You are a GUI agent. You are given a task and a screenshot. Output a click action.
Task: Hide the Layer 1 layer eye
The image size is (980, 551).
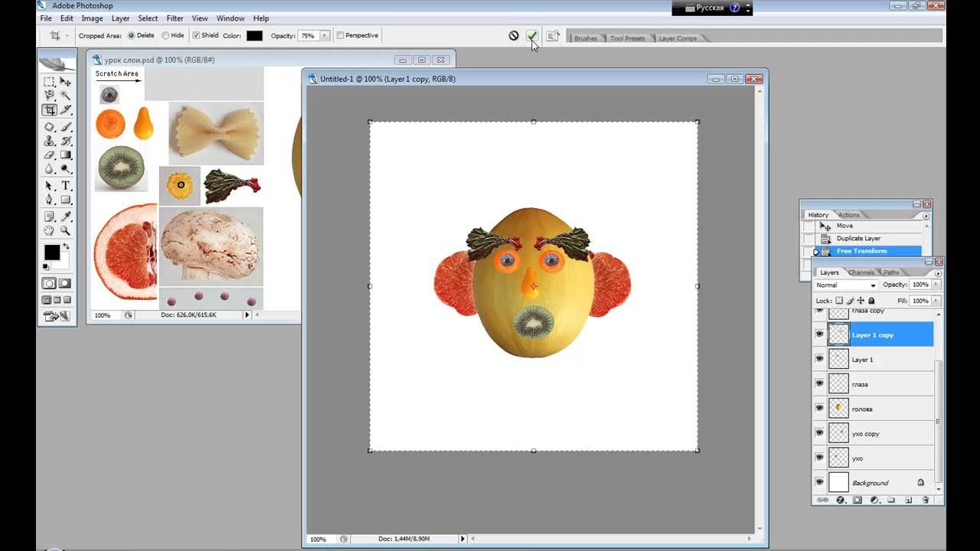point(819,359)
